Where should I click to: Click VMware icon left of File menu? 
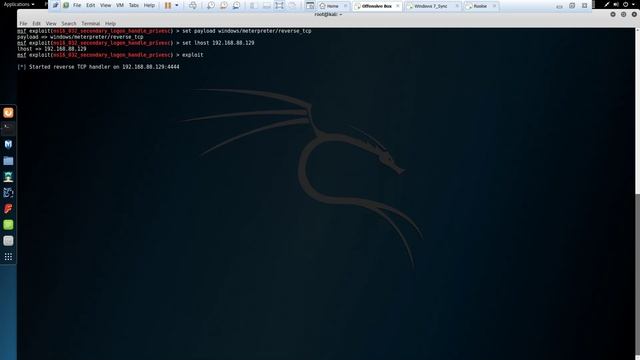pyautogui.click(x=56, y=5)
